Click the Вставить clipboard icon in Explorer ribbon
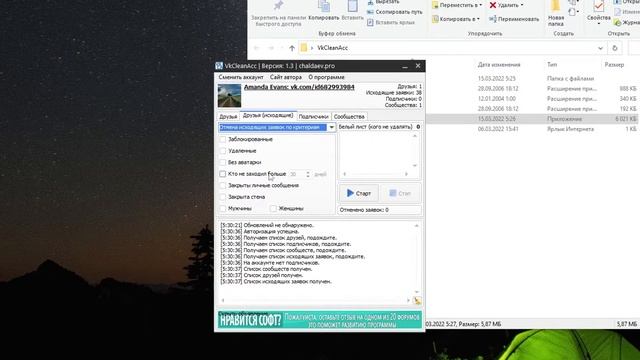Viewport: 640px width, 360px height. click(352, 7)
